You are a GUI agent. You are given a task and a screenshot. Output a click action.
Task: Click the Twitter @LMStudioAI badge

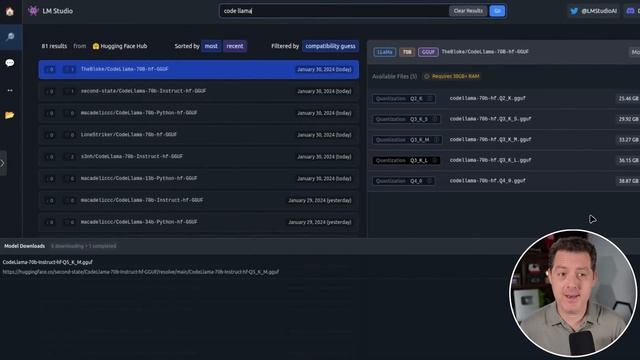click(x=594, y=11)
